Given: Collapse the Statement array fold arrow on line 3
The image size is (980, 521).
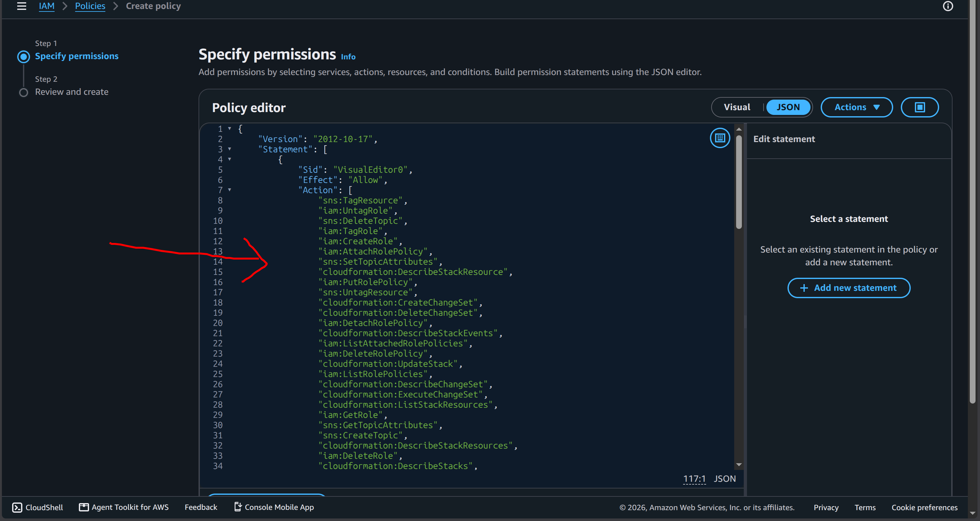Looking at the screenshot, I should [230, 149].
